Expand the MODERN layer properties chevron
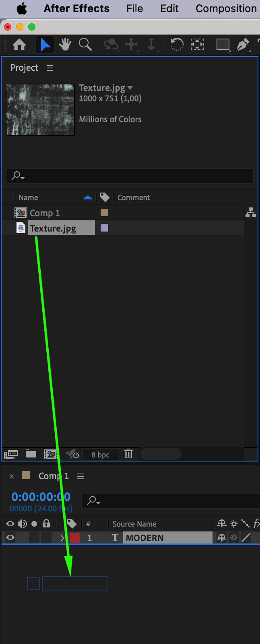The image size is (260, 644). pos(62,538)
